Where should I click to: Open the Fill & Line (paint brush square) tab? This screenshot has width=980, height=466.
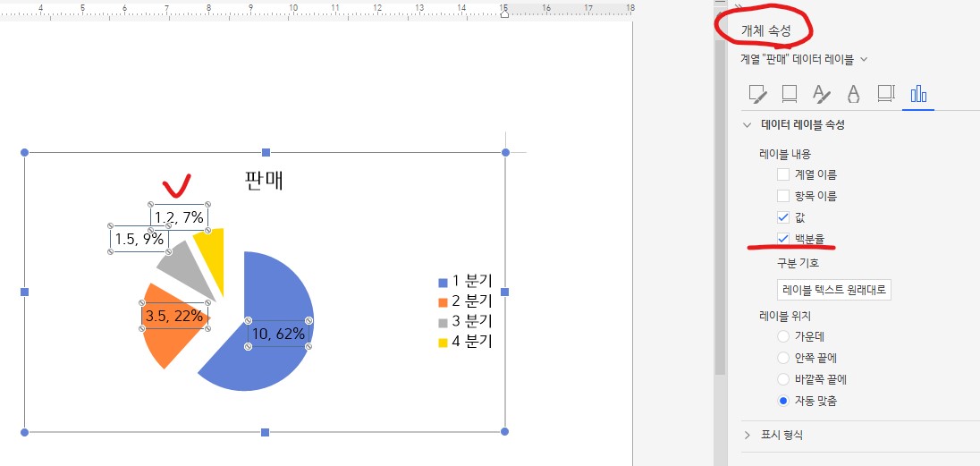pyautogui.click(x=758, y=95)
